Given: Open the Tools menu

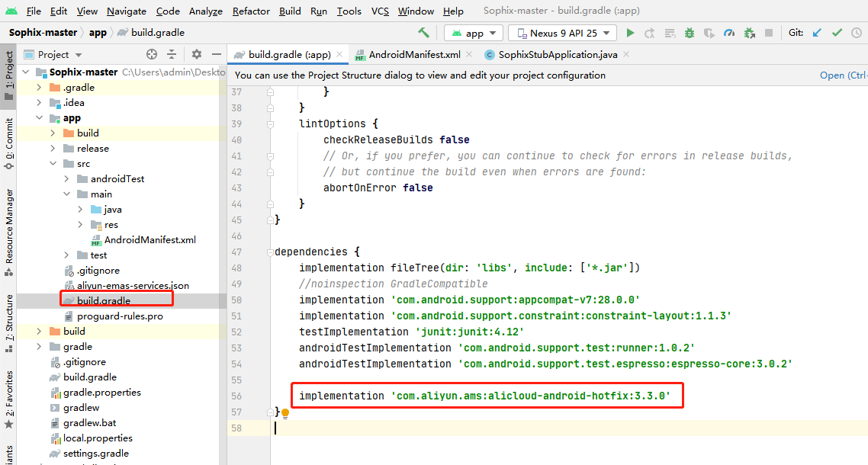Looking at the screenshot, I should pyautogui.click(x=349, y=11).
